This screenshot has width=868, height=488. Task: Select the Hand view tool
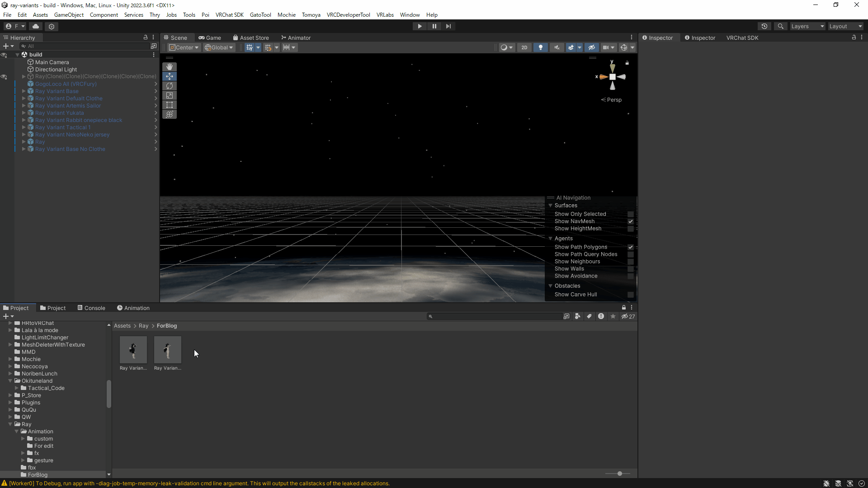tap(170, 67)
